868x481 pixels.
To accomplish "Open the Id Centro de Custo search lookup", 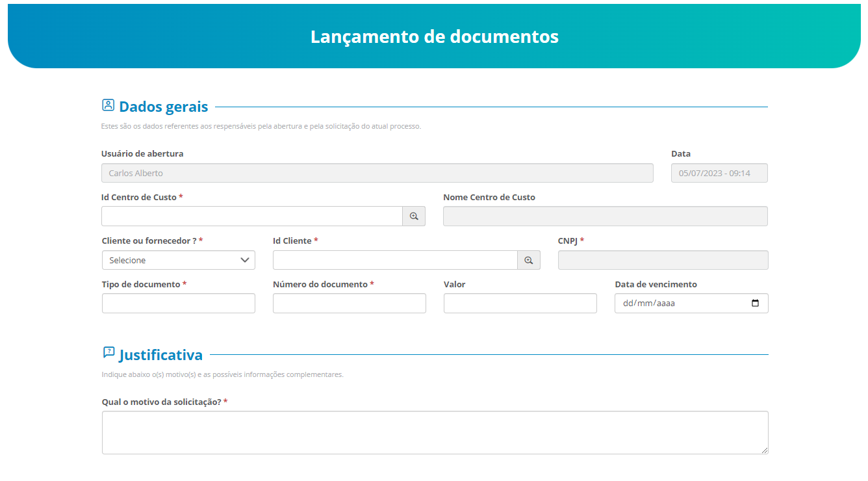I will tap(414, 216).
